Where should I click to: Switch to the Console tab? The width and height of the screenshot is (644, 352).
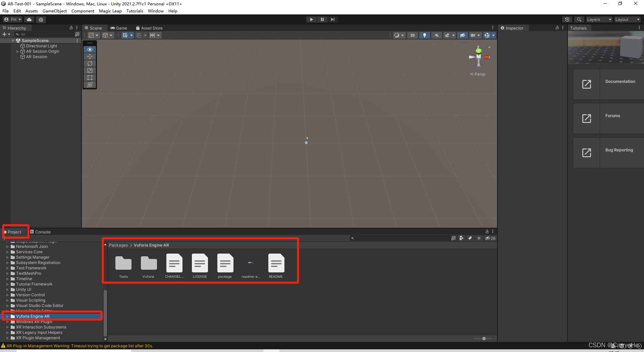(40, 232)
